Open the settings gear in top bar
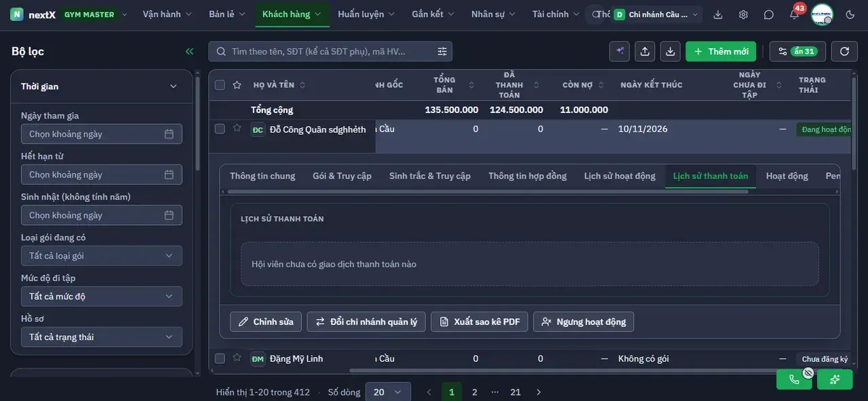868x401 pixels. click(743, 14)
